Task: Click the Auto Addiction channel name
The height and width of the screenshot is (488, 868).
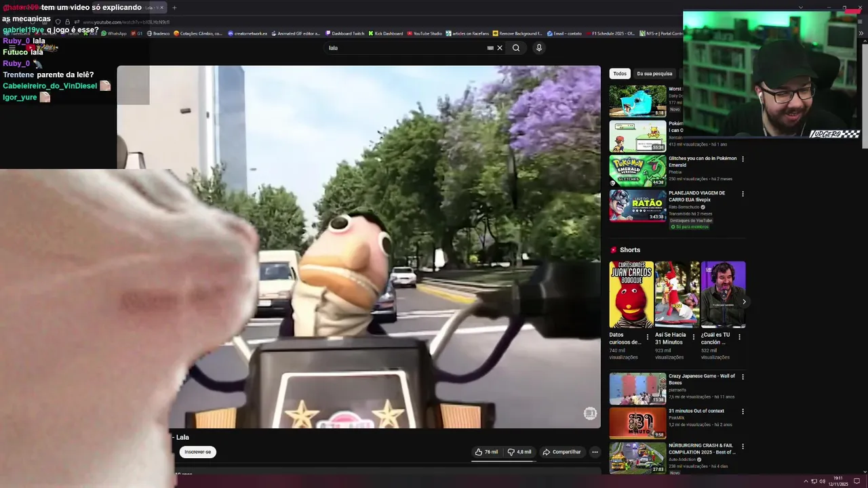Action: 682,460
